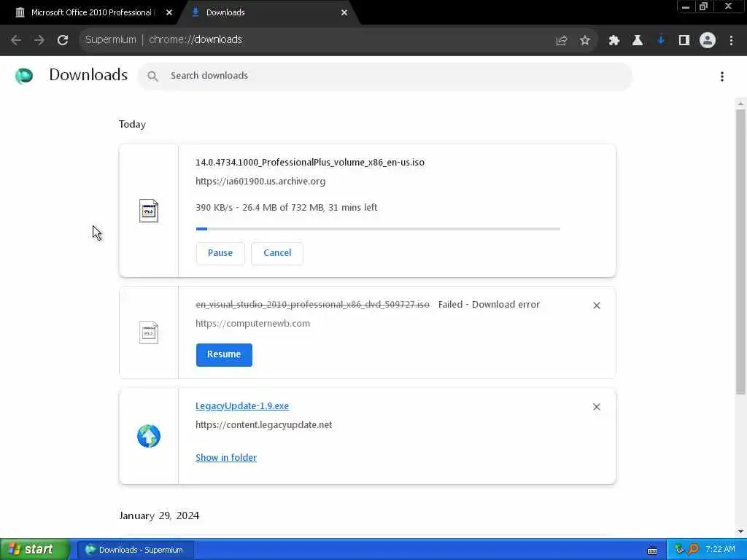Minimize the browser window
Image resolution: width=747 pixels, height=560 pixels.
pos(686,7)
